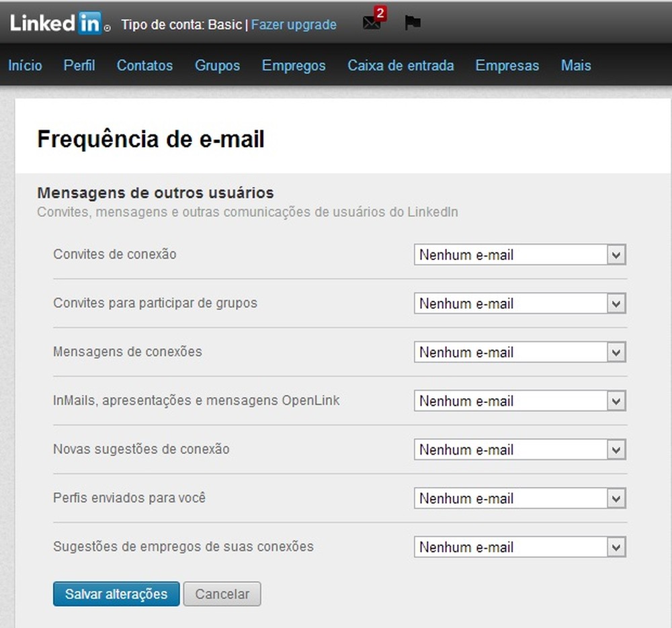672x628 pixels.
Task: Open Caixa de entrada
Action: tap(401, 66)
